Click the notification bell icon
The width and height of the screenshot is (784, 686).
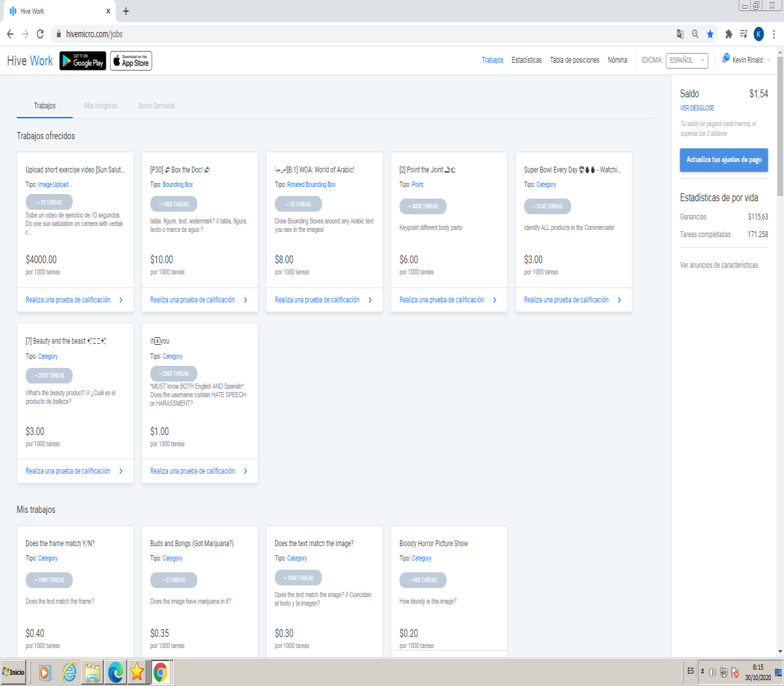(x=725, y=59)
